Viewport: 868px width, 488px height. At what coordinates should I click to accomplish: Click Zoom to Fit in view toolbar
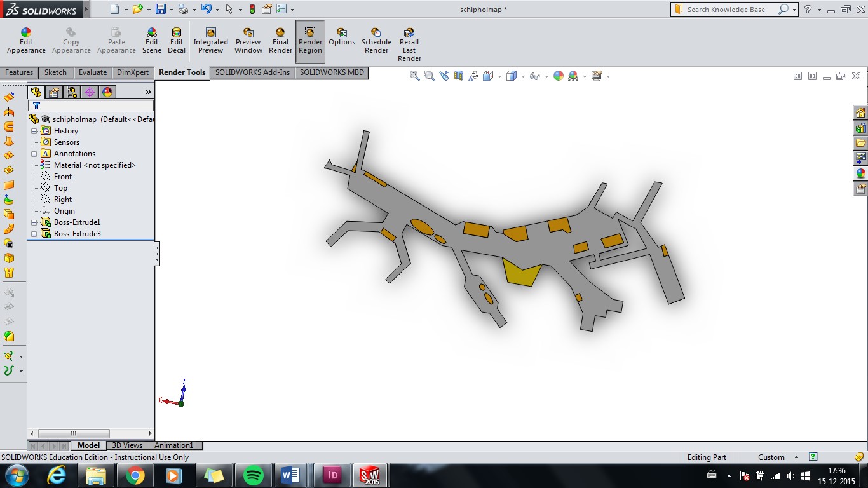(415, 76)
